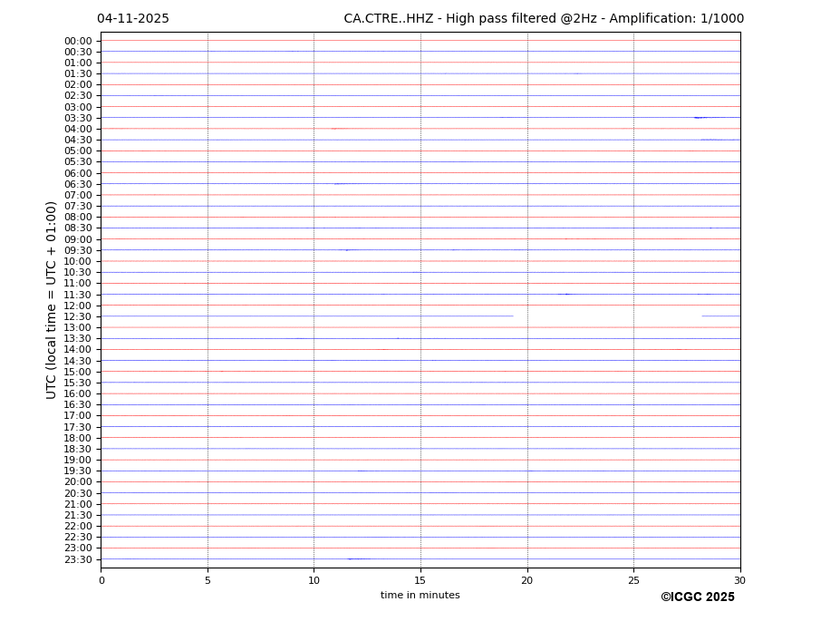Click the 09:30 trace label
840x631 pixels.
tap(78, 250)
